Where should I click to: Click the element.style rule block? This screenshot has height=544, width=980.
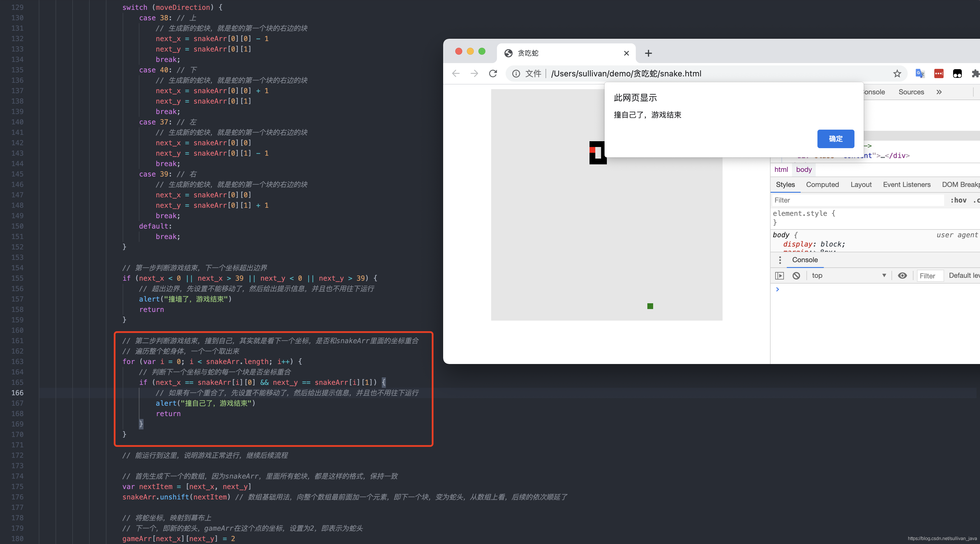804,218
